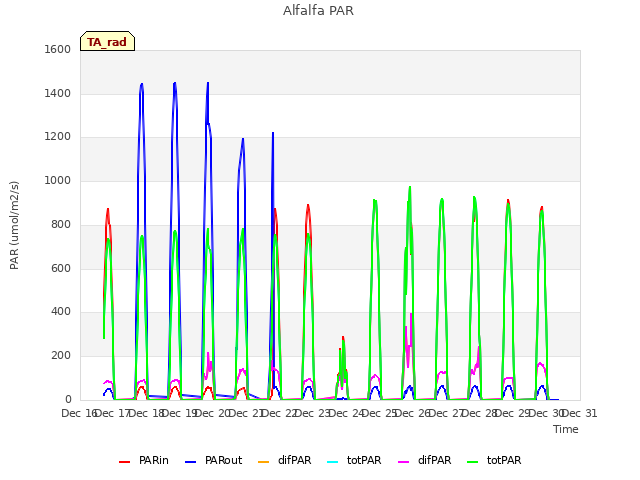Toggle the green-marked totPAR legend label
Image resolution: width=640 pixels, height=480 pixels.
pos(504,460)
